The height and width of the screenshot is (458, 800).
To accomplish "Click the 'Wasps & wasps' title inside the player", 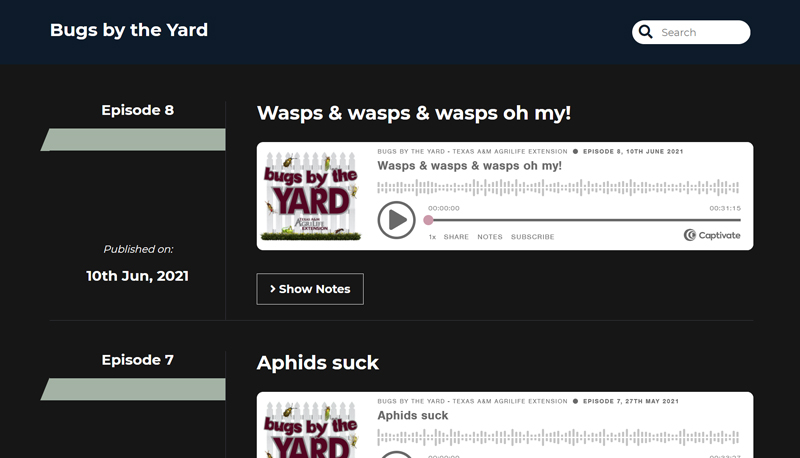I will pos(469,166).
